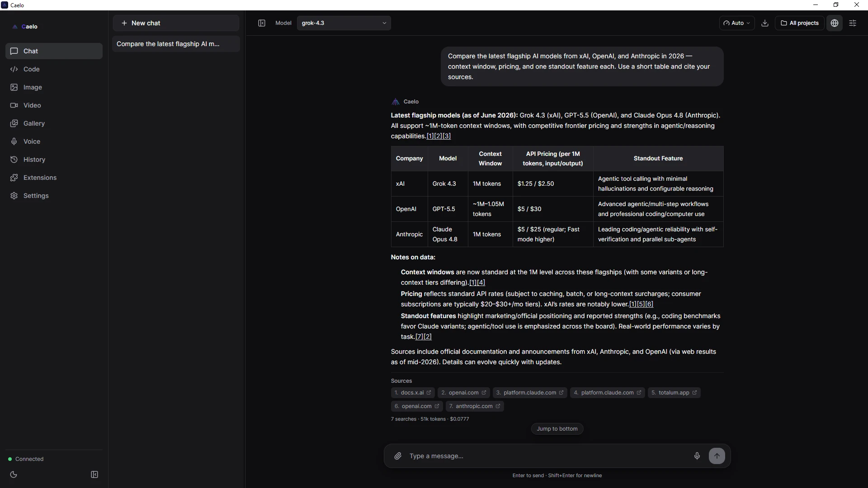Toggle the web search globe icon
The height and width of the screenshot is (488, 868).
(835, 23)
